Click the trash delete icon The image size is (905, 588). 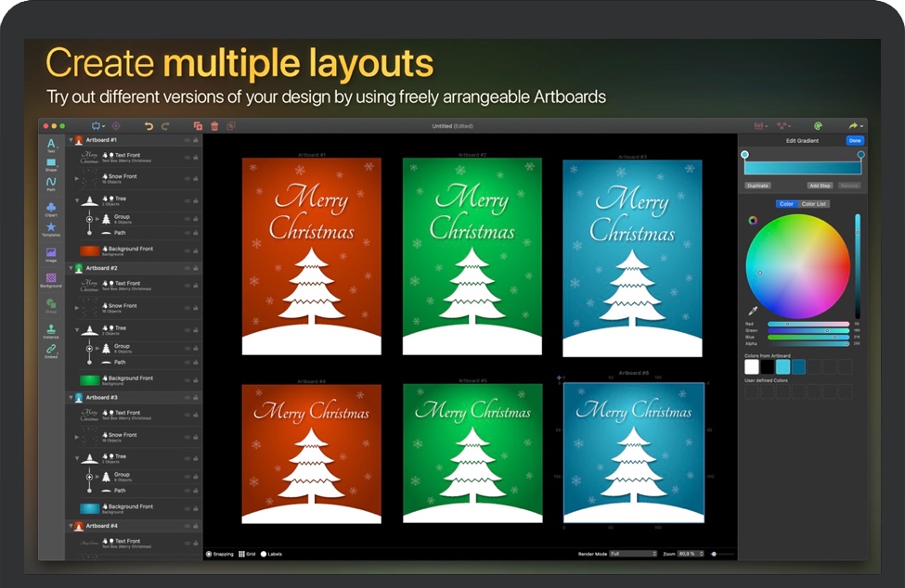tap(214, 125)
